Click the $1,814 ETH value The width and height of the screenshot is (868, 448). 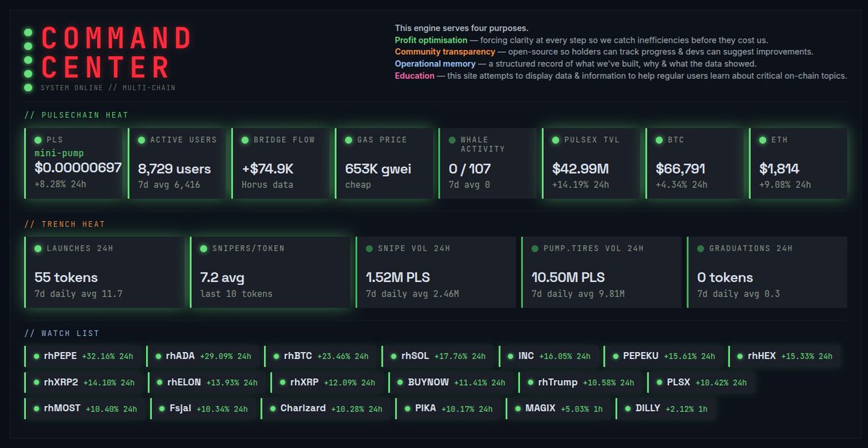coord(779,168)
